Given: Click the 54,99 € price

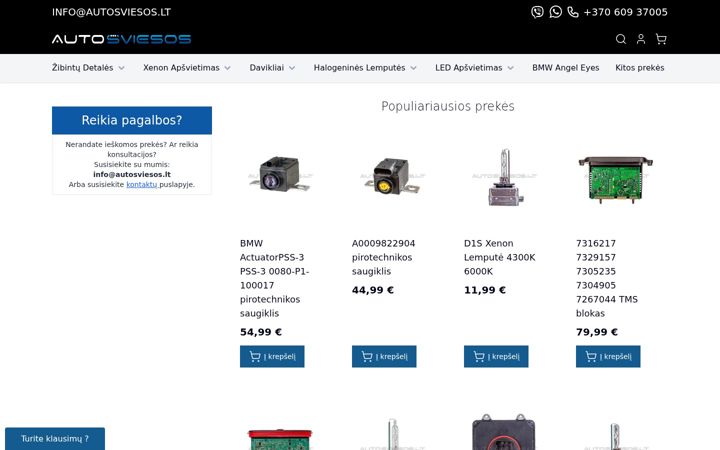Looking at the screenshot, I should coord(260,332).
